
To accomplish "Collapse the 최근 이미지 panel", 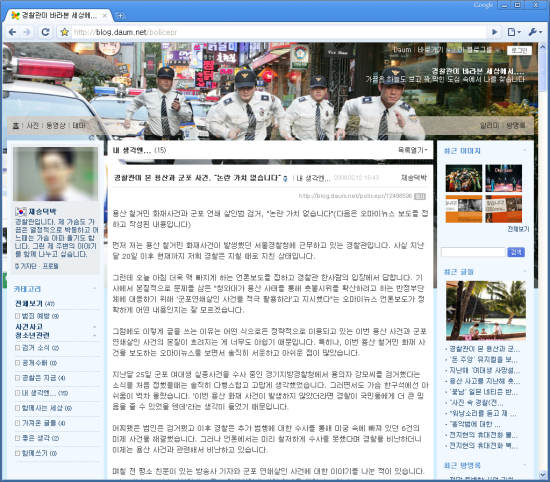I will [525, 150].
